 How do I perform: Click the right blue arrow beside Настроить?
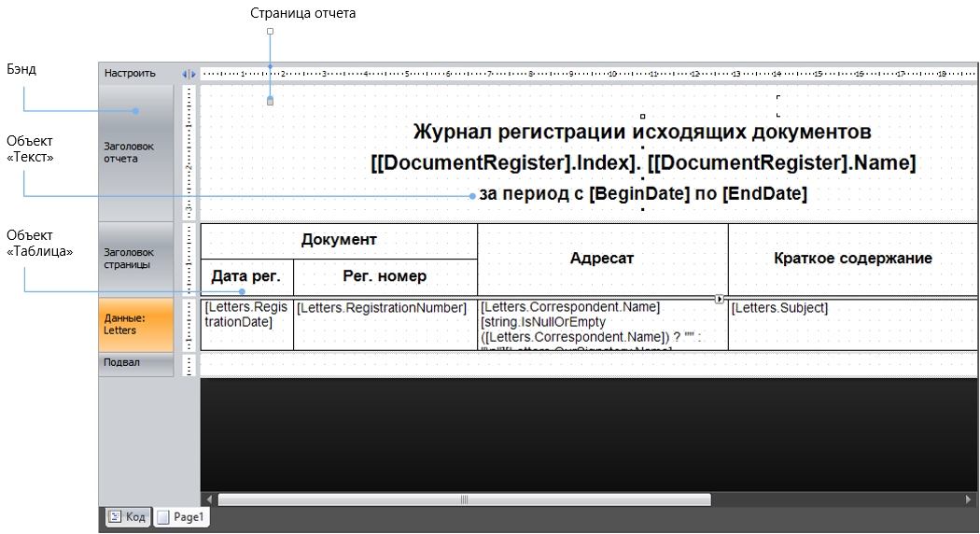[x=193, y=74]
